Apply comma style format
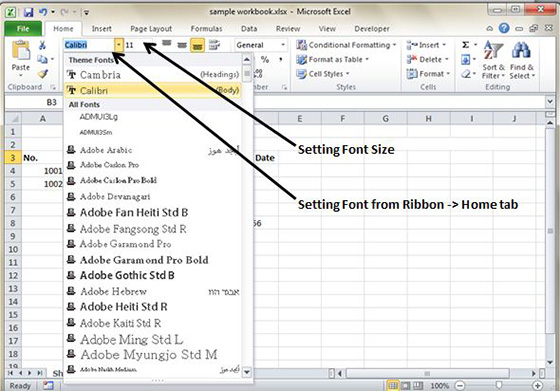The height and width of the screenshot is (391, 560). pyautogui.click(x=281, y=59)
